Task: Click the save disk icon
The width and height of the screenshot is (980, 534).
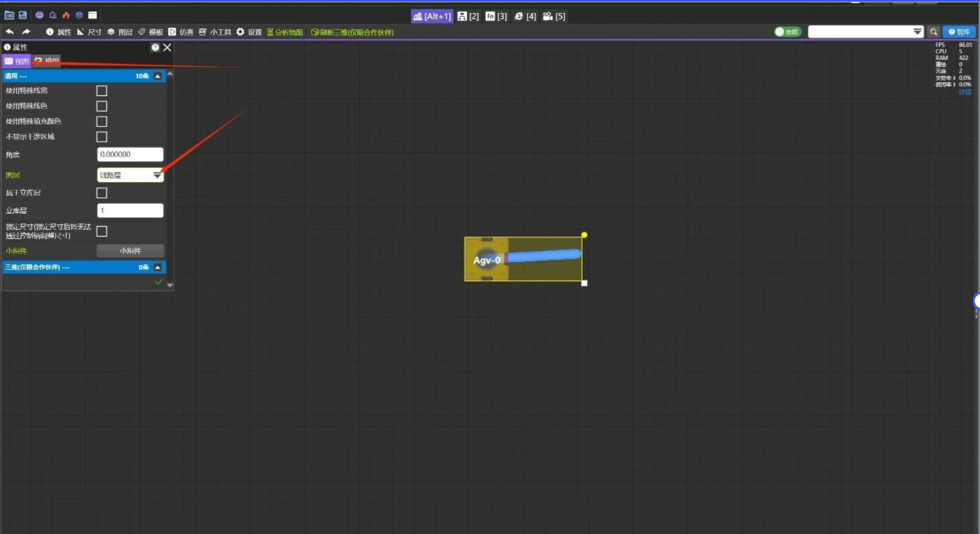Action: coord(23,15)
